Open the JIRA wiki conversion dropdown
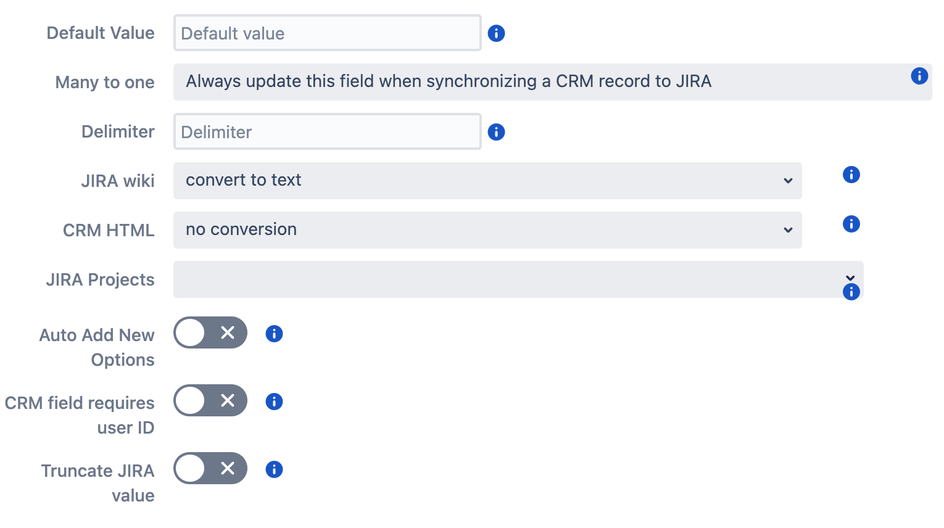This screenshot has width=944, height=528. 487,181
